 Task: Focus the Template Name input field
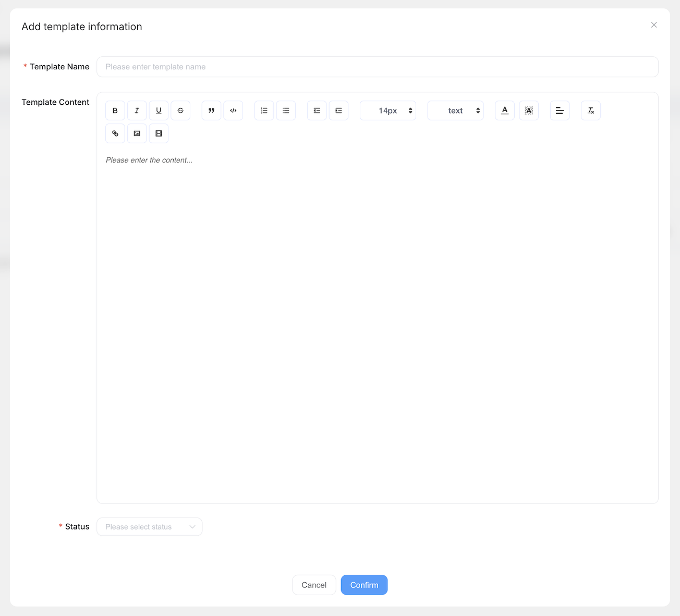pyautogui.click(x=377, y=67)
